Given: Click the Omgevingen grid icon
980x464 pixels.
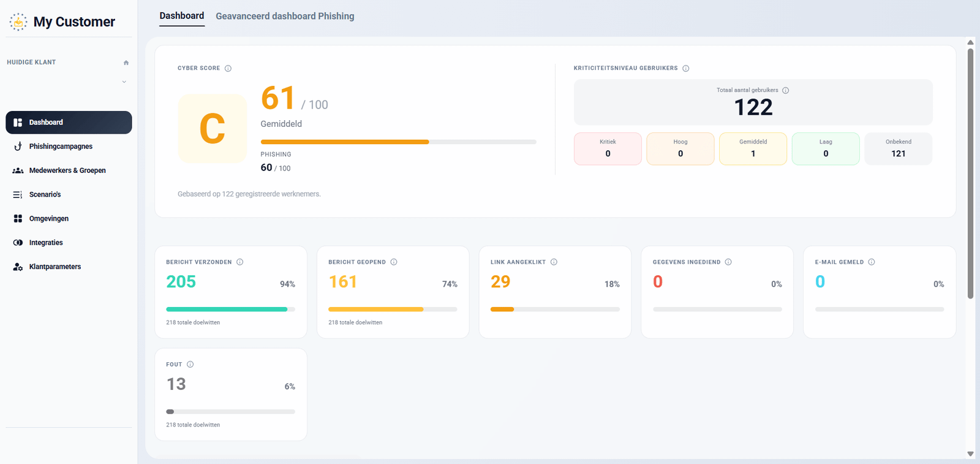Looking at the screenshot, I should pyautogui.click(x=18, y=219).
